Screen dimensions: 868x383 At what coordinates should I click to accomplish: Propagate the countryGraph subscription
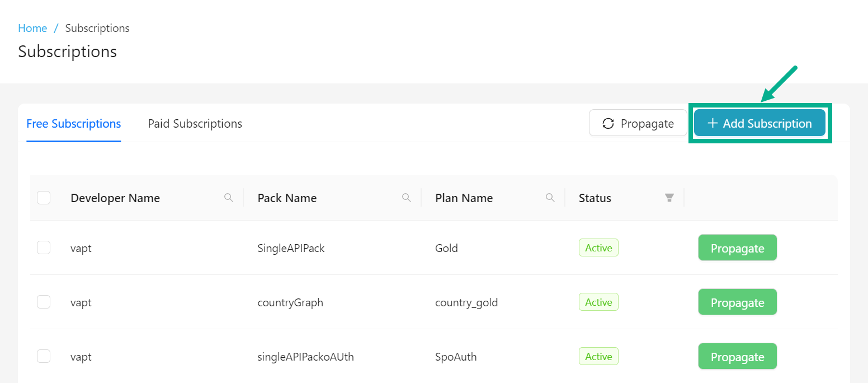point(737,302)
